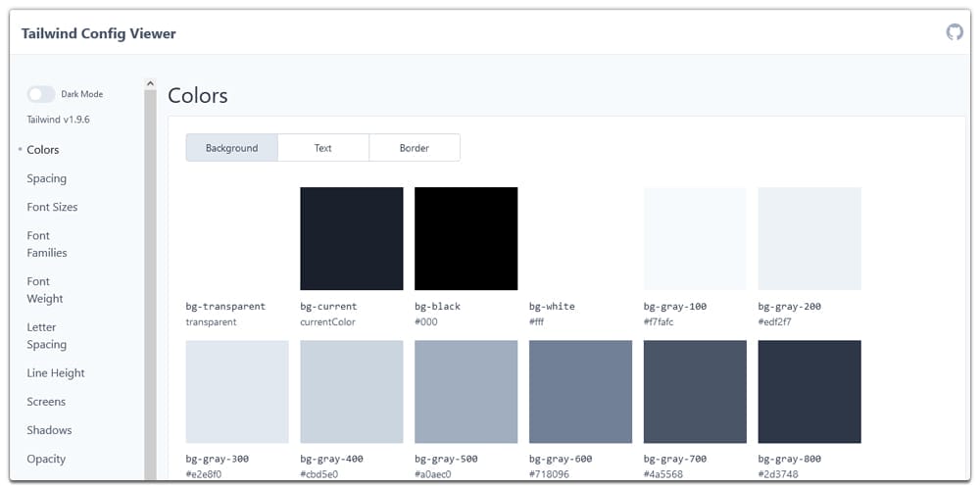Click the sidebar scrollbar up arrow
The height and width of the screenshot is (490, 980).
pyautogui.click(x=150, y=83)
